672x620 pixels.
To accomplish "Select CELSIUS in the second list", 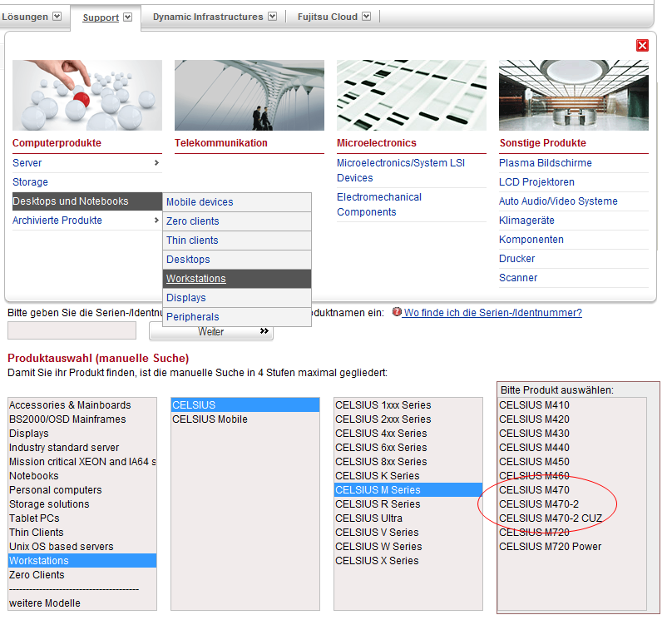I will (245, 404).
